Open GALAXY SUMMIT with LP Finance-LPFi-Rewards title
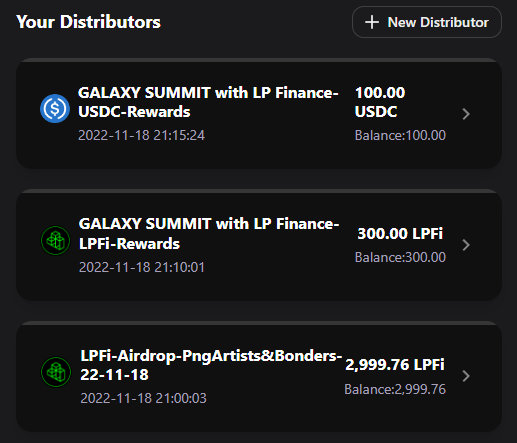517x443 pixels. coord(209,233)
